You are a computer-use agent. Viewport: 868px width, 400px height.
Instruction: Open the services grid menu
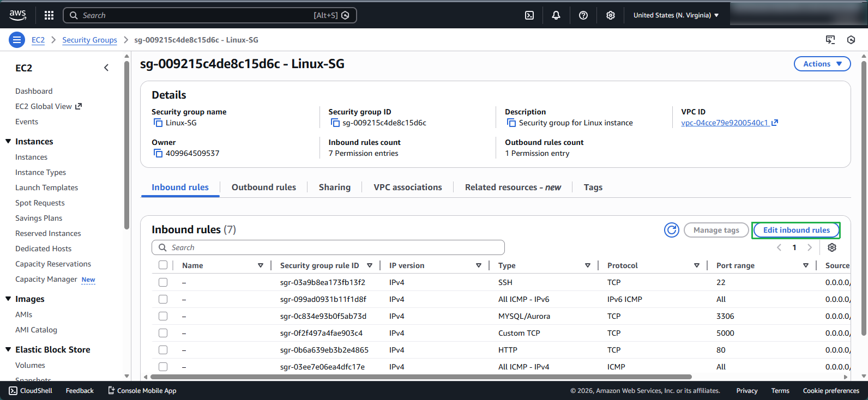coord(49,15)
